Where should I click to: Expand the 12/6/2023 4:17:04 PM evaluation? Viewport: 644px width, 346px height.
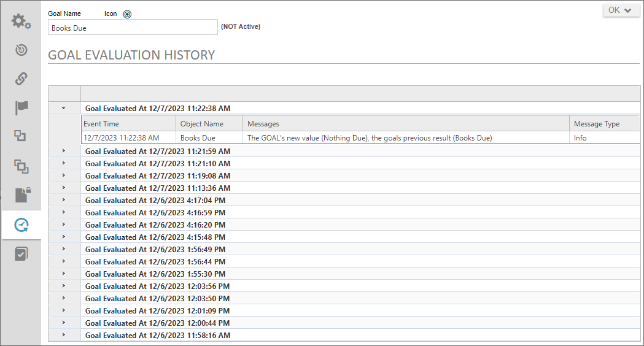coord(64,200)
